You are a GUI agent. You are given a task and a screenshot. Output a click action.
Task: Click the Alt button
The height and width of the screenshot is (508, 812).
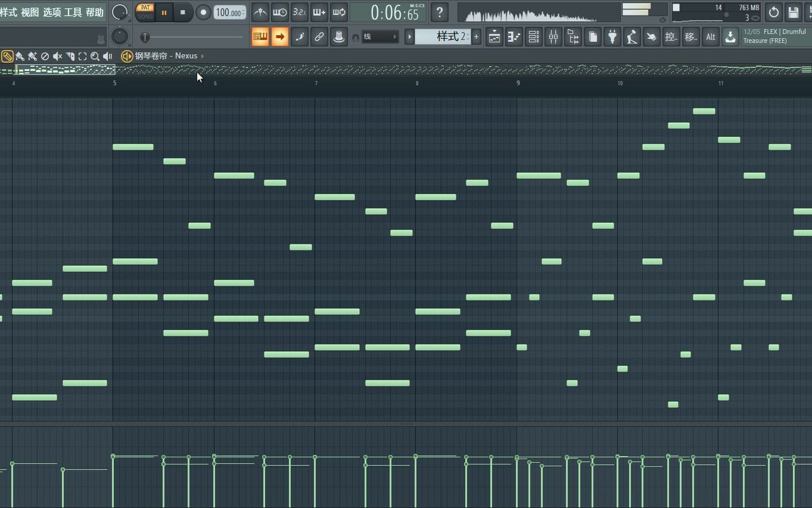point(711,37)
